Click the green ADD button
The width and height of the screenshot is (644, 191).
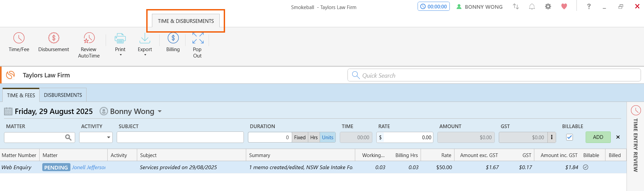pos(598,137)
